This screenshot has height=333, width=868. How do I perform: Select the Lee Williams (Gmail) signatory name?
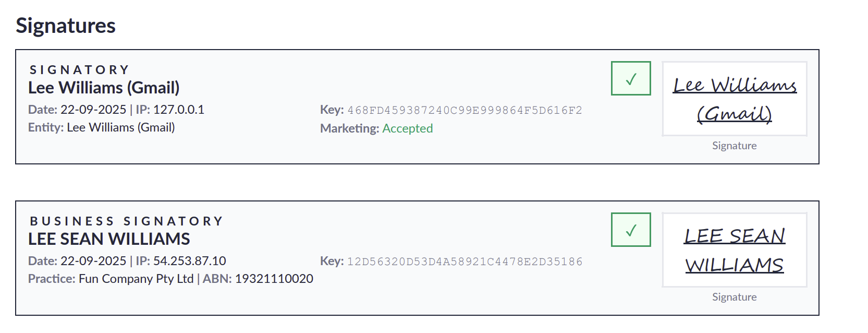[x=104, y=88]
